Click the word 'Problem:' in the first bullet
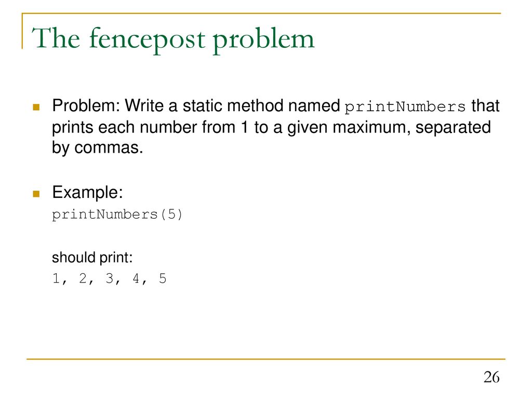This screenshot has width=532, height=399. pos(86,105)
